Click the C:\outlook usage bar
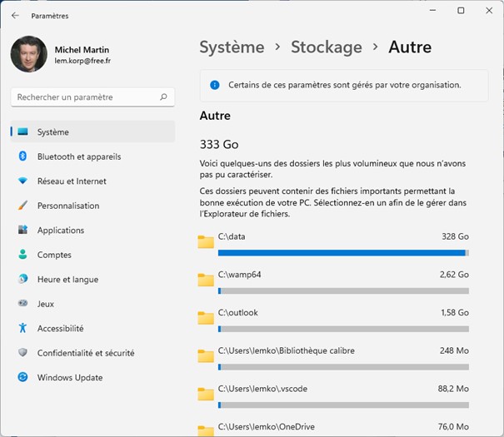This screenshot has height=437, width=504. click(x=343, y=329)
